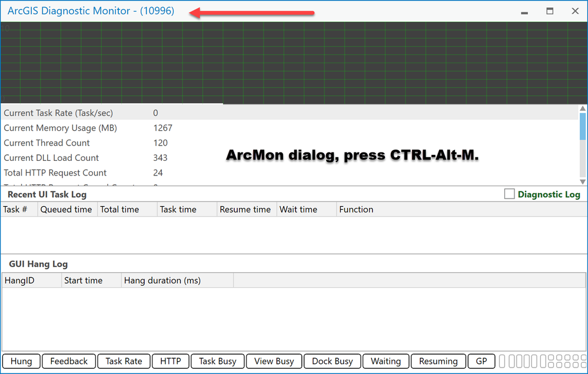Select the Total HTTP Request Count row
The height and width of the screenshot is (374, 588).
(290, 173)
